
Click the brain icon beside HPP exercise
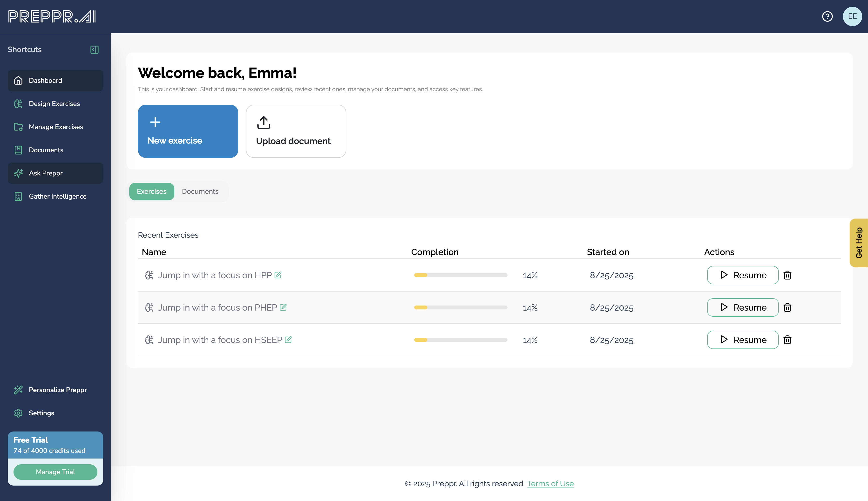click(x=149, y=275)
